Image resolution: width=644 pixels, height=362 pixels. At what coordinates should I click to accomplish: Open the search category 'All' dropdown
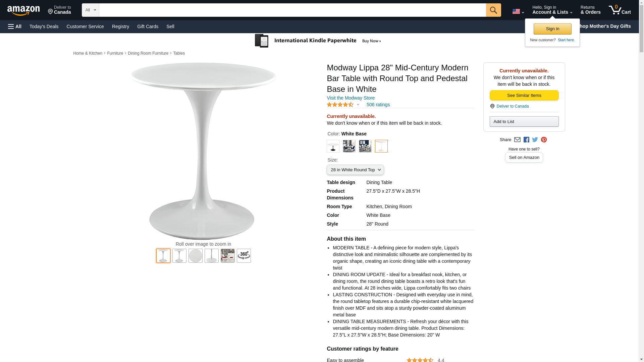(x=90, y=10)
